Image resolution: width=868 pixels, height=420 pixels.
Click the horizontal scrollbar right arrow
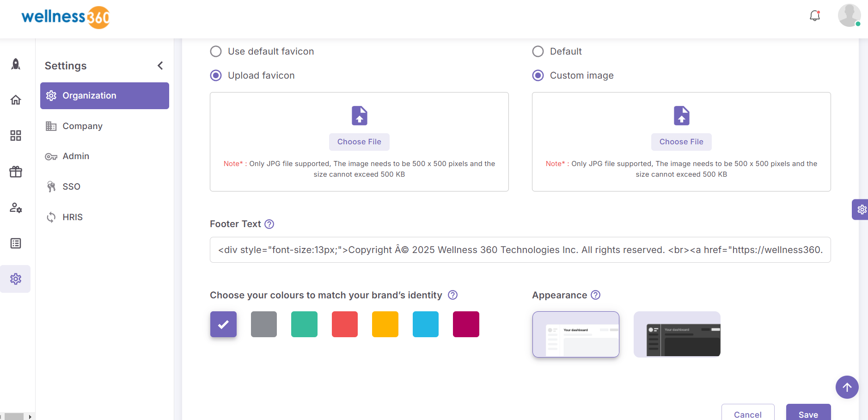point(30,417)
